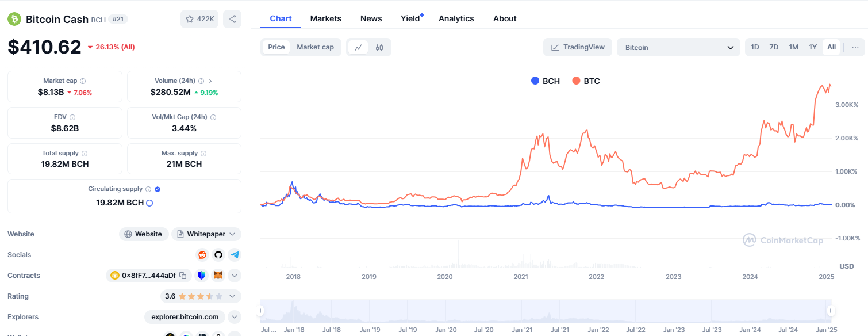Viewport: 868px width, 336px height.
Task: Click circulating supply progress ring icon
Action: coord(149,203)
